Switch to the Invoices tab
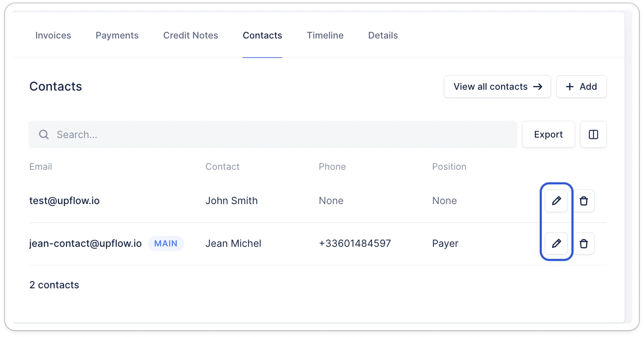 click(53, 36)
